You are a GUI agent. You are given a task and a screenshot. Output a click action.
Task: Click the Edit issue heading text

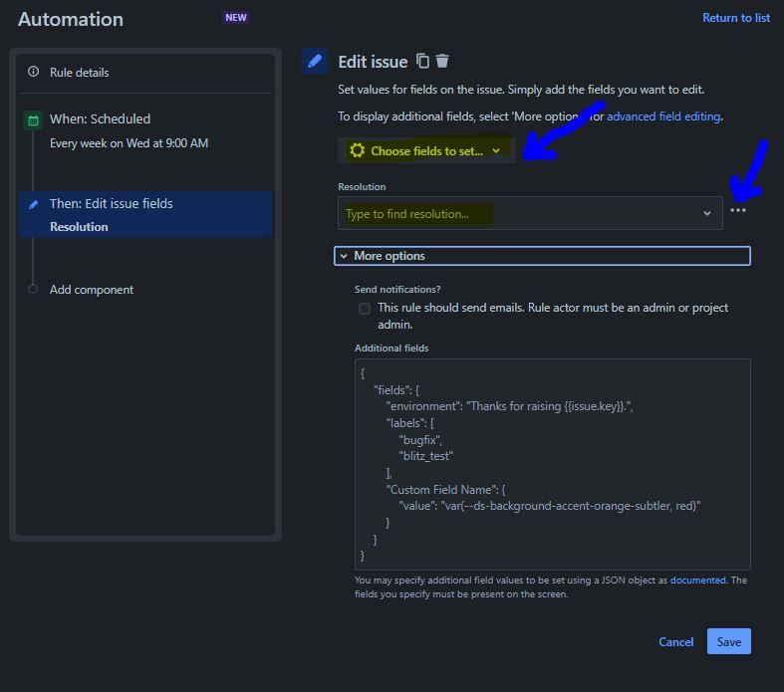373,62
